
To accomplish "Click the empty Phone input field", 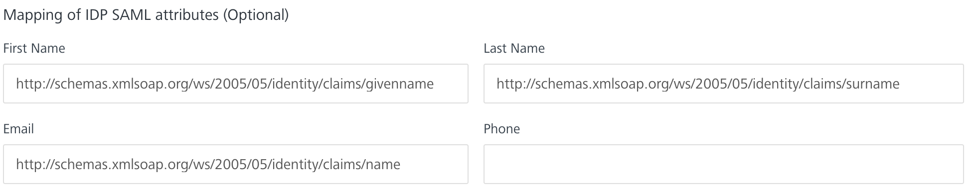I will [723, 164].
